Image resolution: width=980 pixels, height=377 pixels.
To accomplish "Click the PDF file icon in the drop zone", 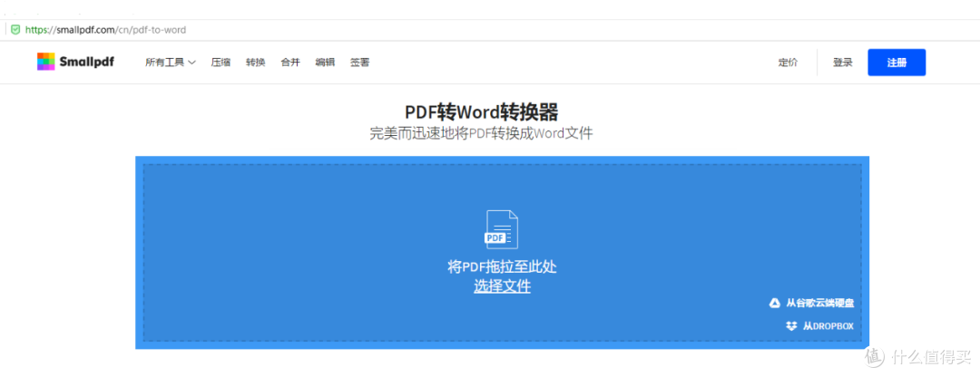I will click(502, 229).
